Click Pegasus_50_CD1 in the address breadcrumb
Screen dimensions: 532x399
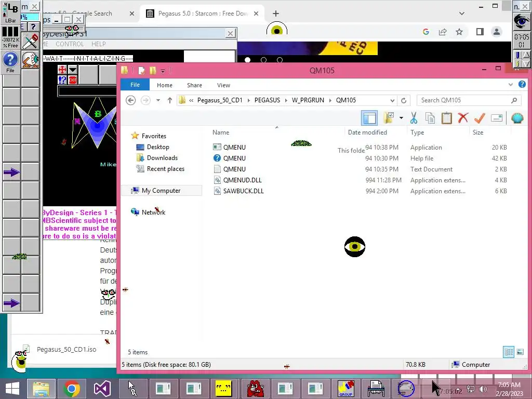pyautogui.click(x=220, y=100)
